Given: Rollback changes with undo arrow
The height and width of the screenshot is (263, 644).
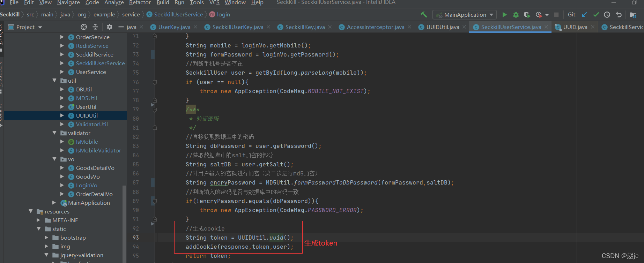Looking at the screenshot, I should coord(619,15).
